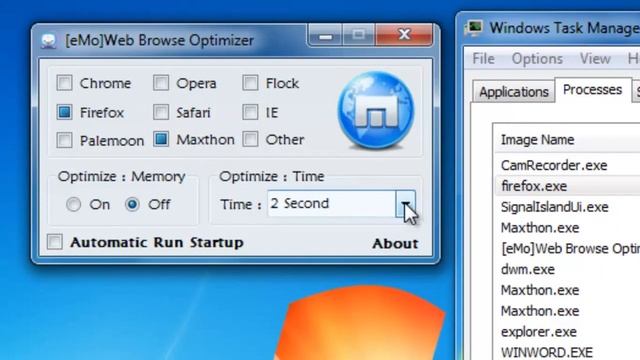640x360 pixels.
Task: Disable the Maxthon checkbox
Action: pos(161,140)
